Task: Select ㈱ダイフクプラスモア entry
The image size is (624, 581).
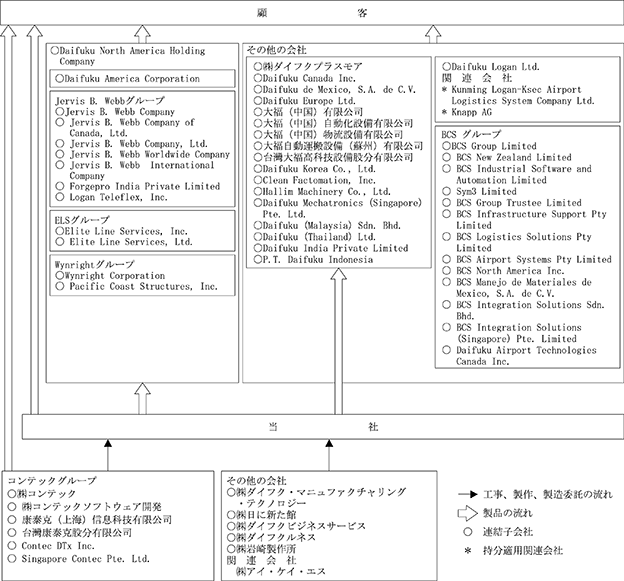Action: pyautogui.click(x=308, y=66)
